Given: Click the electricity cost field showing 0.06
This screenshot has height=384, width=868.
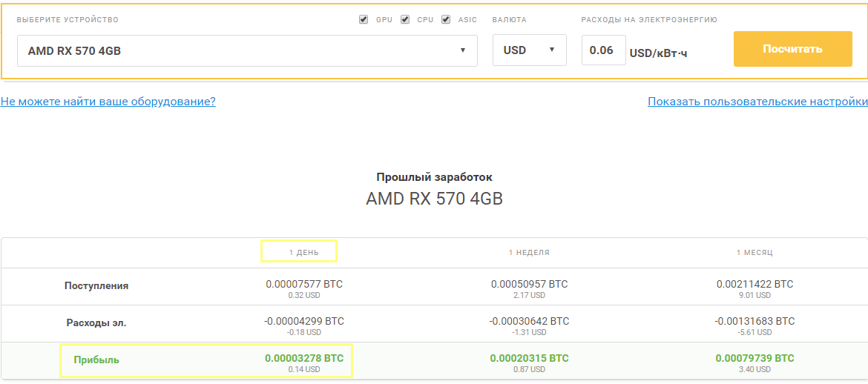Looking at the screenshot, I should click(603, 50).
